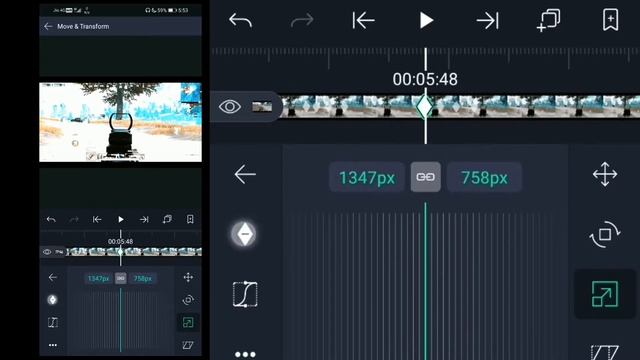Image resolution: width=640 pixels, height=360 pixels.
Task: Select the Move position tool in enlarged panel
Action: (605, 174)
